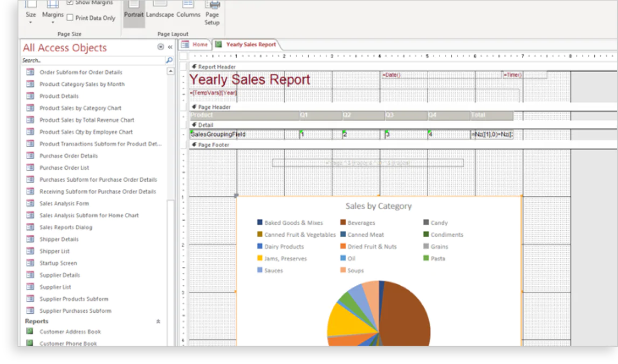Select Portrait orientation in Page Layout group

(x=133, y=14)
